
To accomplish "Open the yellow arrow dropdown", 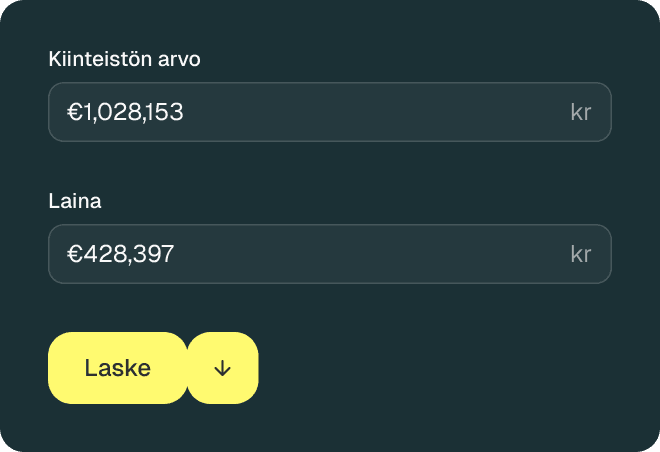I will 222,368.
